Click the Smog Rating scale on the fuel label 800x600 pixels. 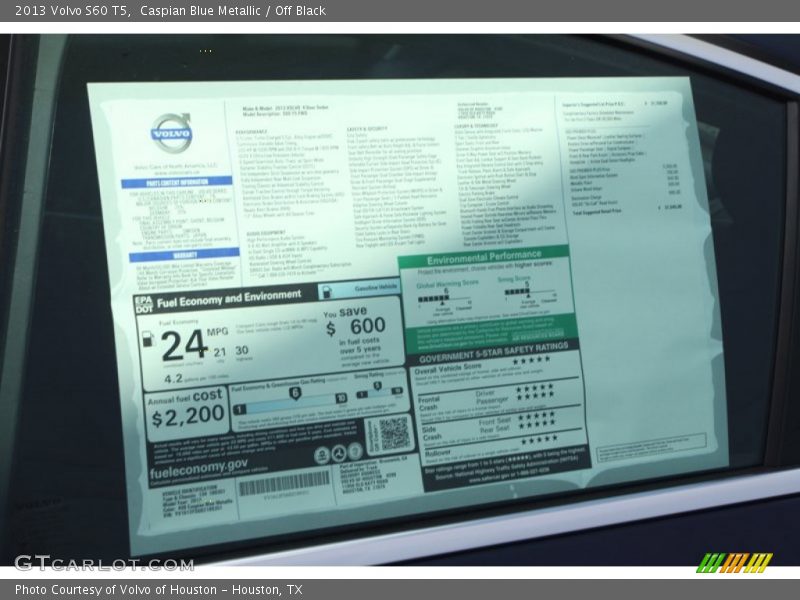377,390
